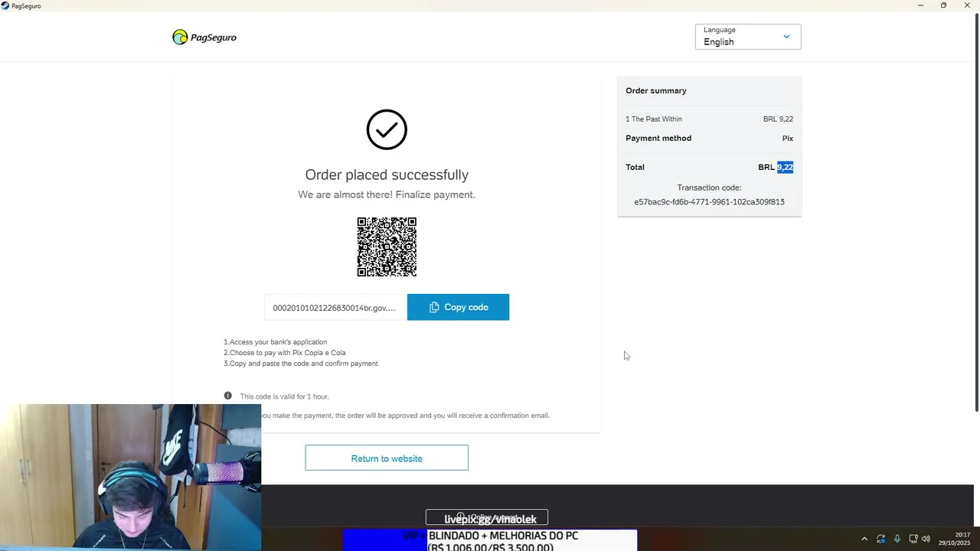Viewport: 980px width, 551px height.
Task: Click the order success checkmark icon
Action: coord(387,129)
